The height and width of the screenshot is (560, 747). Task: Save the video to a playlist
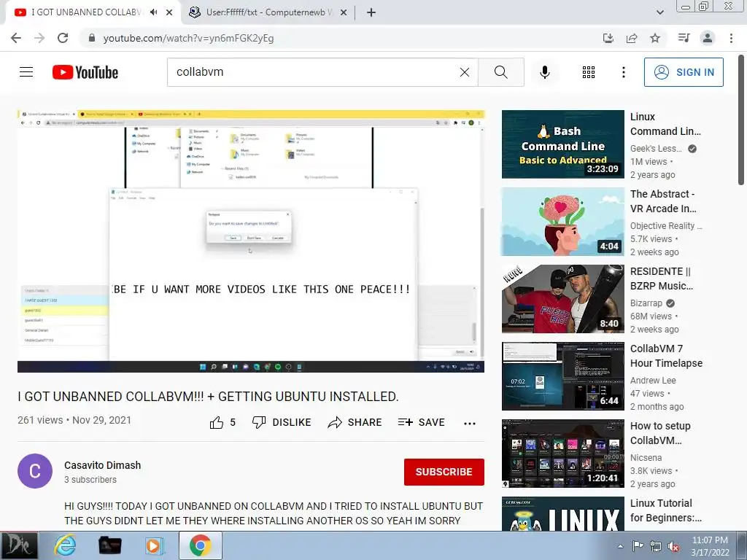421,422
